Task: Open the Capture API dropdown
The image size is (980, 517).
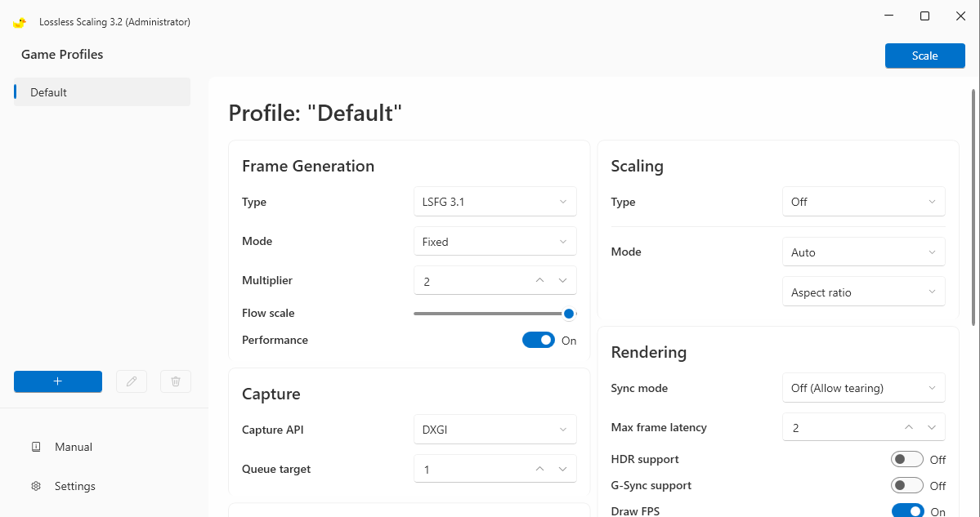Action: 495,430
